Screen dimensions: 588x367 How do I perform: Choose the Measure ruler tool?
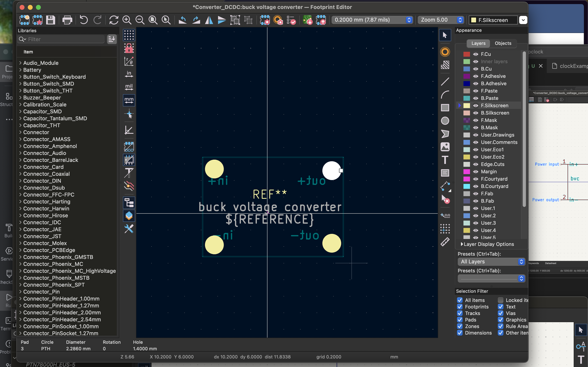click(x=445, y=242)
